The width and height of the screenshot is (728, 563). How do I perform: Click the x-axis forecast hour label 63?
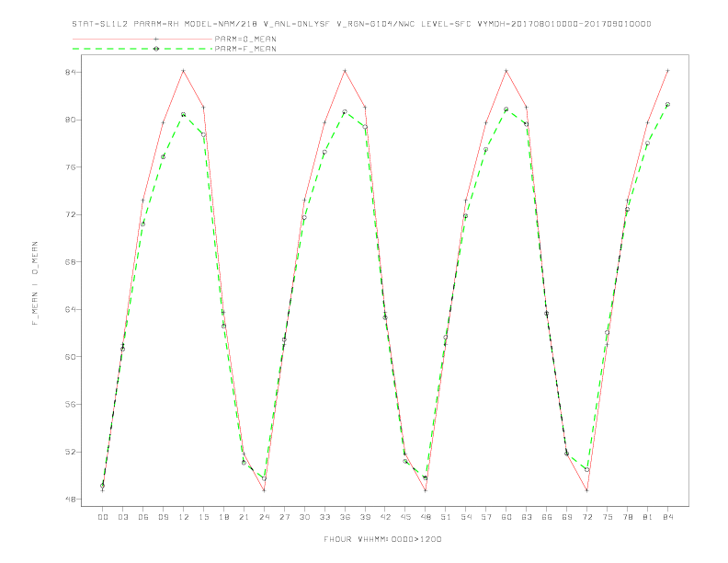pos(527,517)
